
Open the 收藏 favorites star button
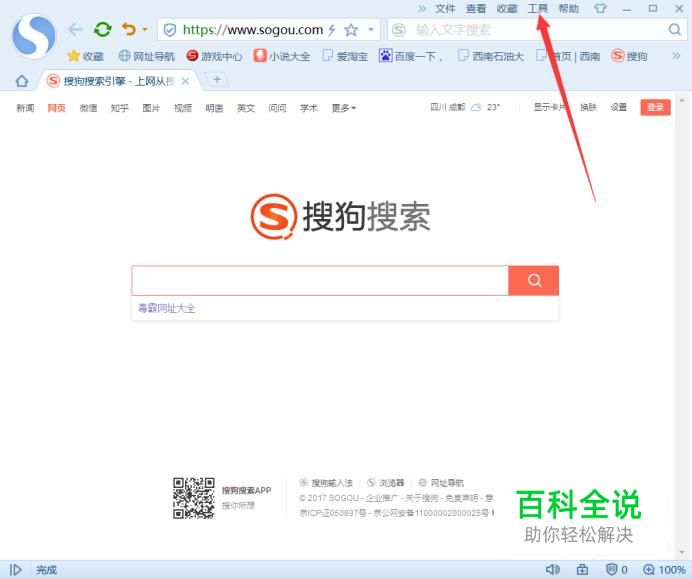point(85,56)
